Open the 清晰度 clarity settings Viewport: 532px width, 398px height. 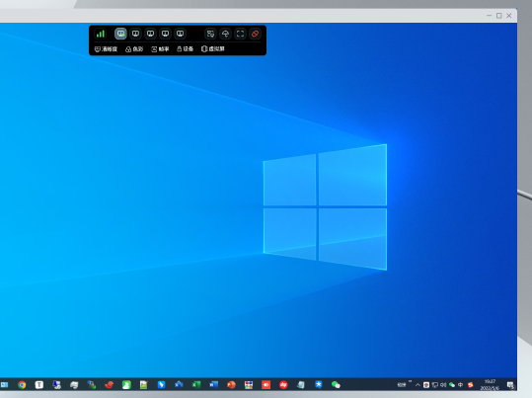pos(106,49)
